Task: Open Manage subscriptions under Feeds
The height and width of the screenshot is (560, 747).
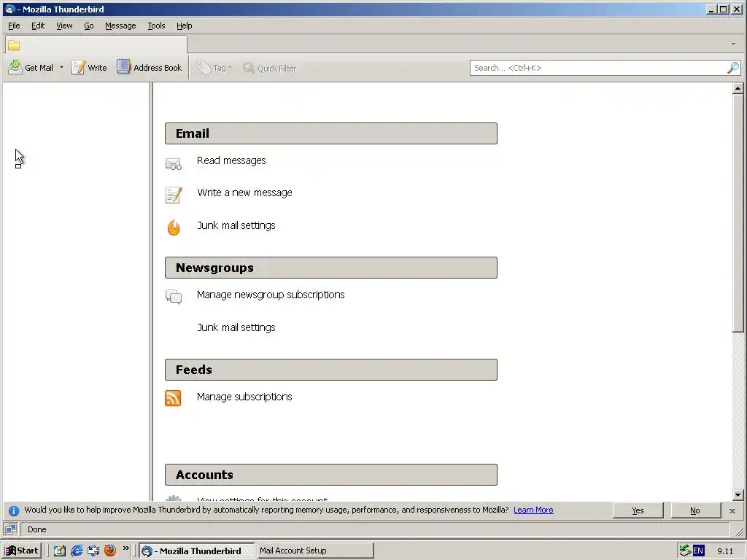Action: [244, 397]
